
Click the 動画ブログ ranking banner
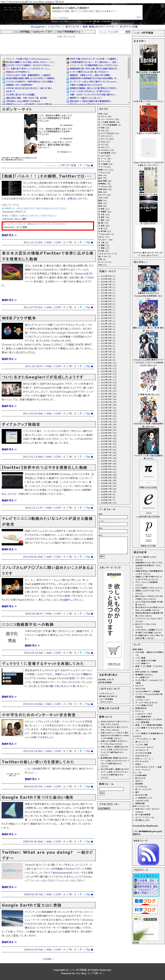click(x=145, y=901)
